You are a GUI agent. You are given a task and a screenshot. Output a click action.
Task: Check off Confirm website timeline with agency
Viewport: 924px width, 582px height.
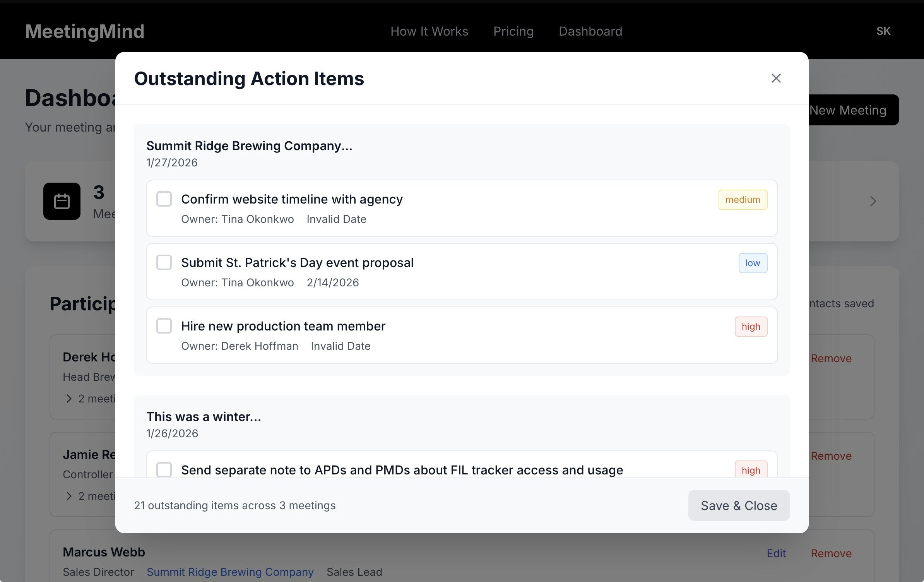point(164,199)
